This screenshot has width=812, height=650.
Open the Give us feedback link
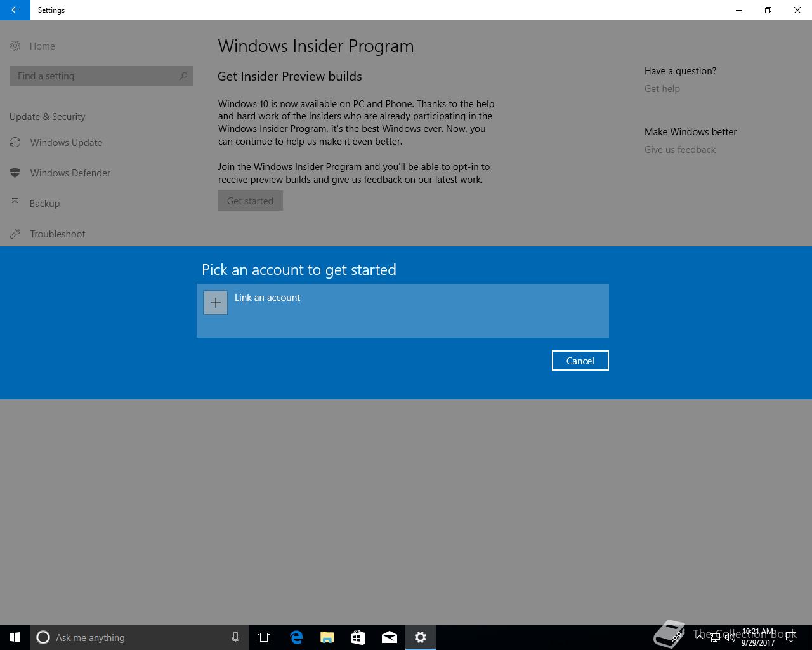click(x=679, y=150)
